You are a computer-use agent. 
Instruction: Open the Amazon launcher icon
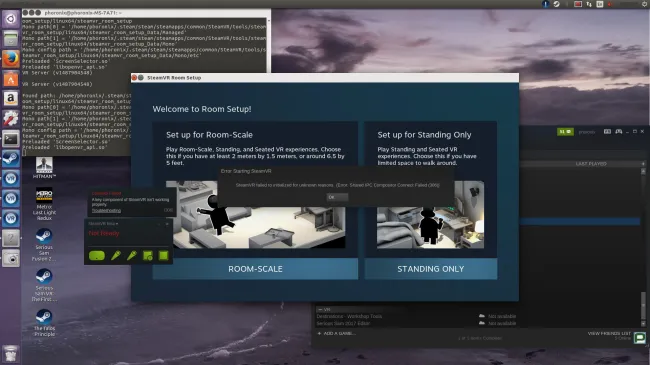point(11,98)
